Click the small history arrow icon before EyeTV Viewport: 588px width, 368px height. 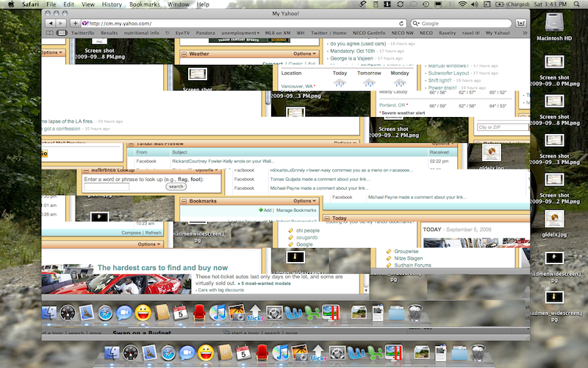click(x=168, y=33)
